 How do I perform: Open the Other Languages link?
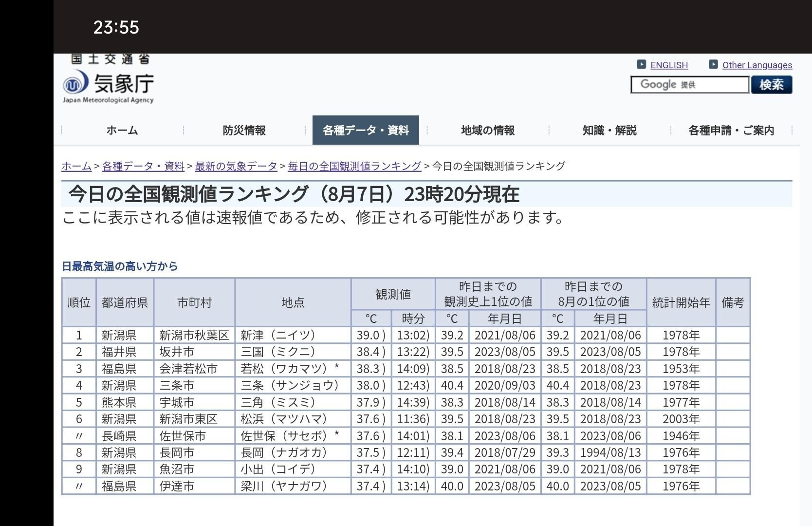(x=757, y=65)
